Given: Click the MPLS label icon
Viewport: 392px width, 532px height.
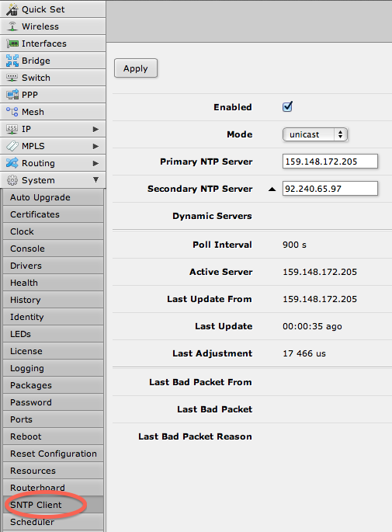Looking at the screenshot, I should [x=12, y=146].
